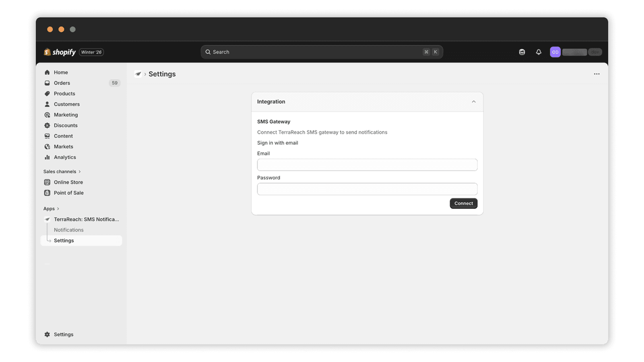Open the Sidekick assistant icon
This screenshot has height=362, width=644.
[522, 52]
